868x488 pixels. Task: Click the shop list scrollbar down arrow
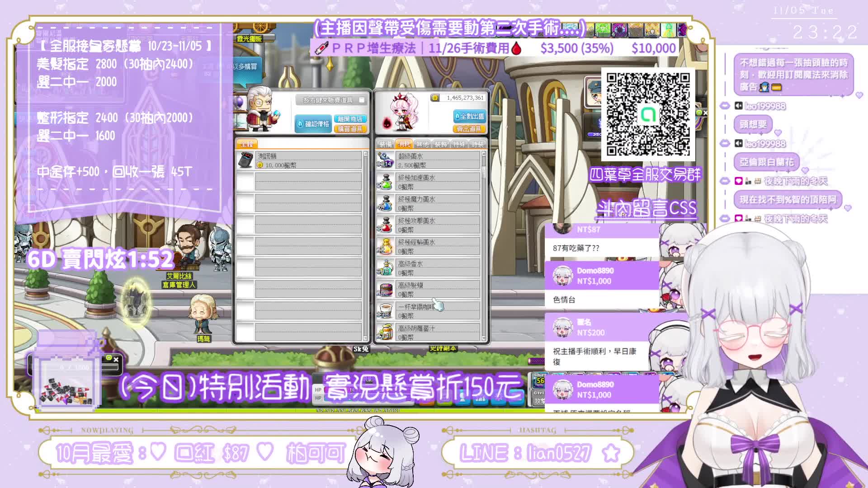pyautogui.click(x=366, y=338)
